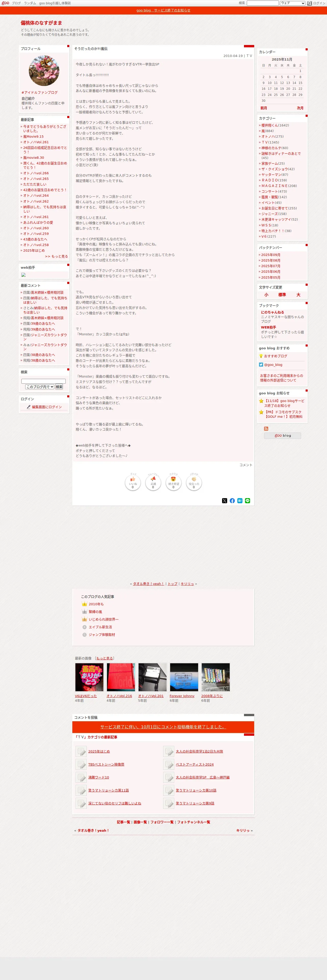Click ログイン in the top bar
The width and height of the screenshot is (327, 980).
coord(319,3)
